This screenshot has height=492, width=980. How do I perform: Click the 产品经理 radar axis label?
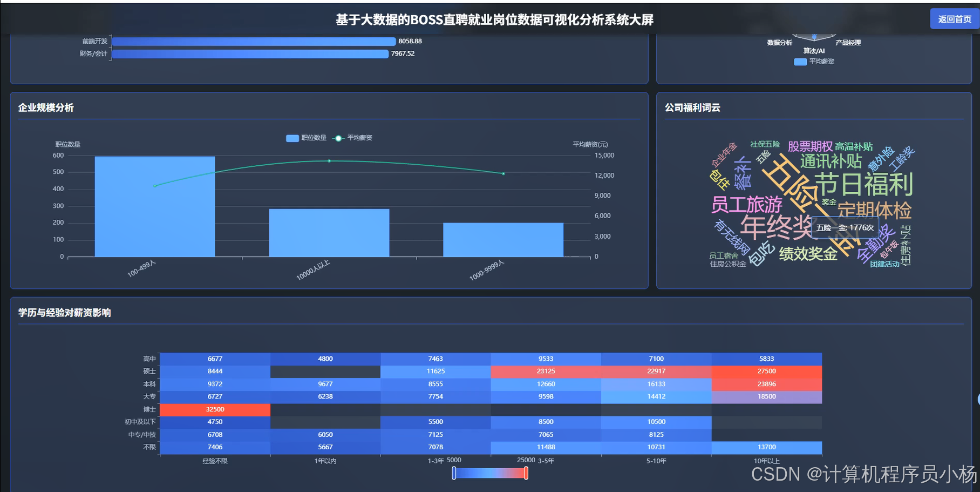click(848, 43)
